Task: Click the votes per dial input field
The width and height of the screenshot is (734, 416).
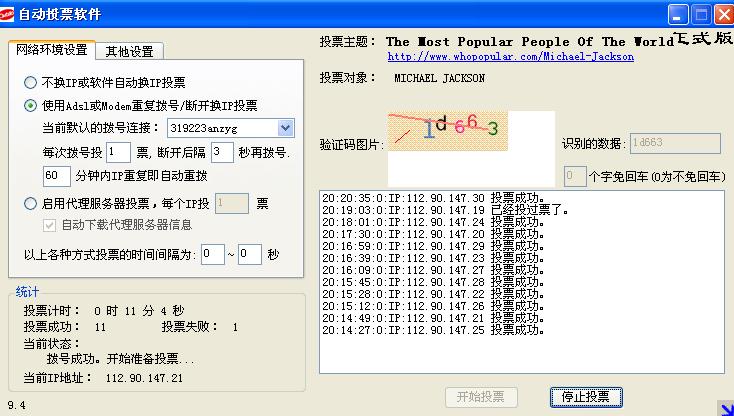Action: pos(117,152)
